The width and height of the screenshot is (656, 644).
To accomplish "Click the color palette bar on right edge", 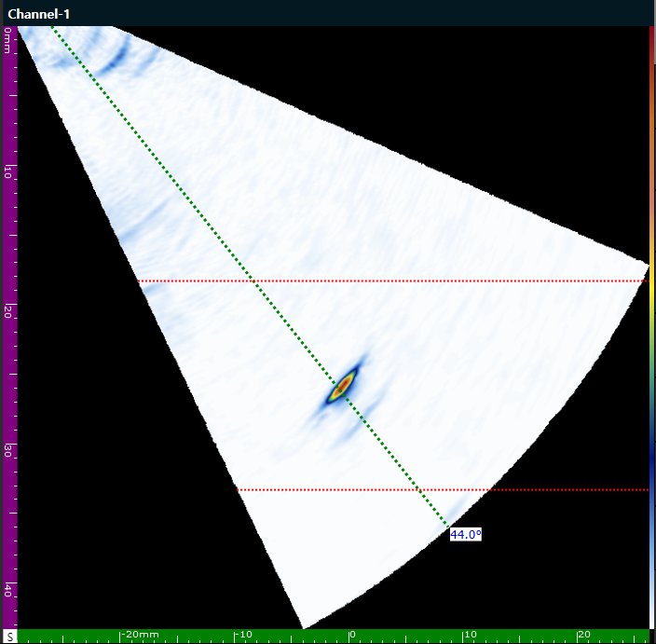I will click(652, 326).
